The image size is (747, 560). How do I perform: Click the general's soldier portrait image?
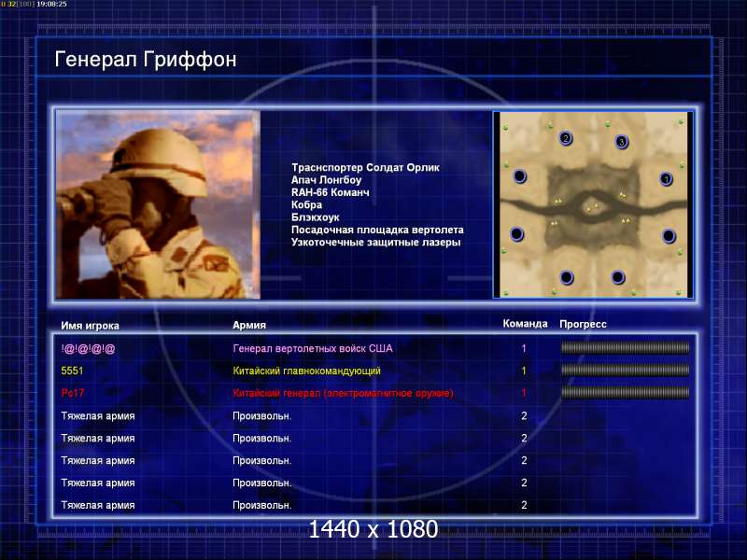[158, 204]
